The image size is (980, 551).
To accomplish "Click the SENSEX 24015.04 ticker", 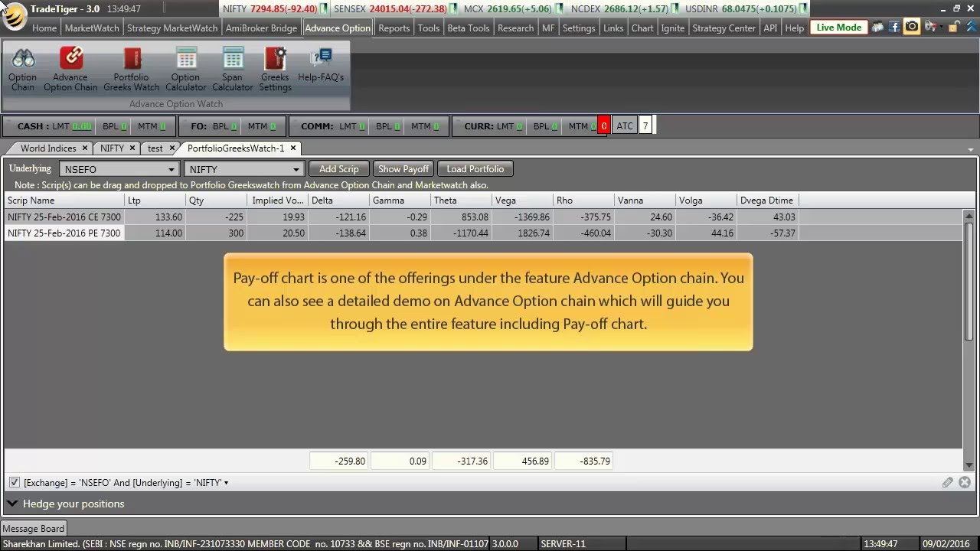I will [x=389, y=9].
